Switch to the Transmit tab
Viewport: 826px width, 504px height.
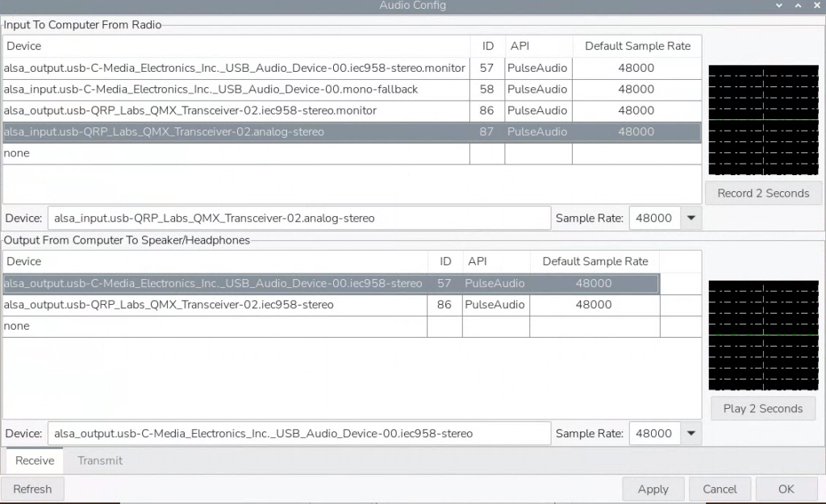click(x=100, y=460)
